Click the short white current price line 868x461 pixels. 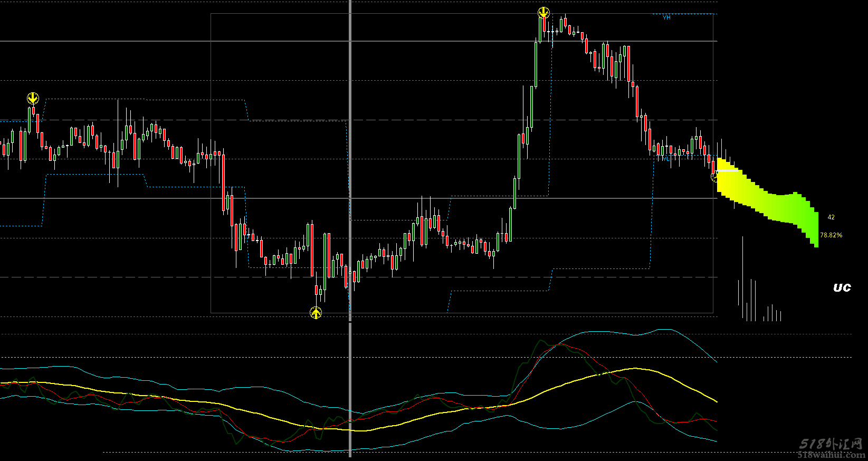tap(727, 171)
